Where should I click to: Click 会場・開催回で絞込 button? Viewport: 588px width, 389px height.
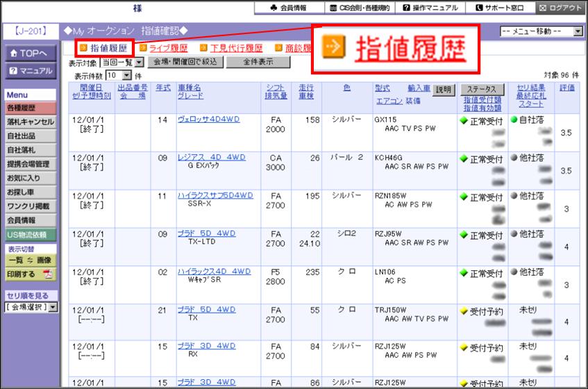185,62
